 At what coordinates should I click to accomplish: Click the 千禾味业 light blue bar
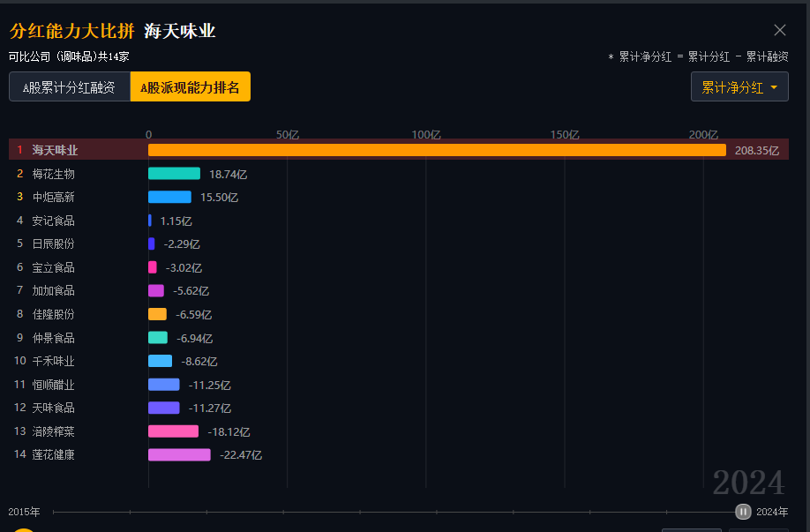click(x=160, y=361)
